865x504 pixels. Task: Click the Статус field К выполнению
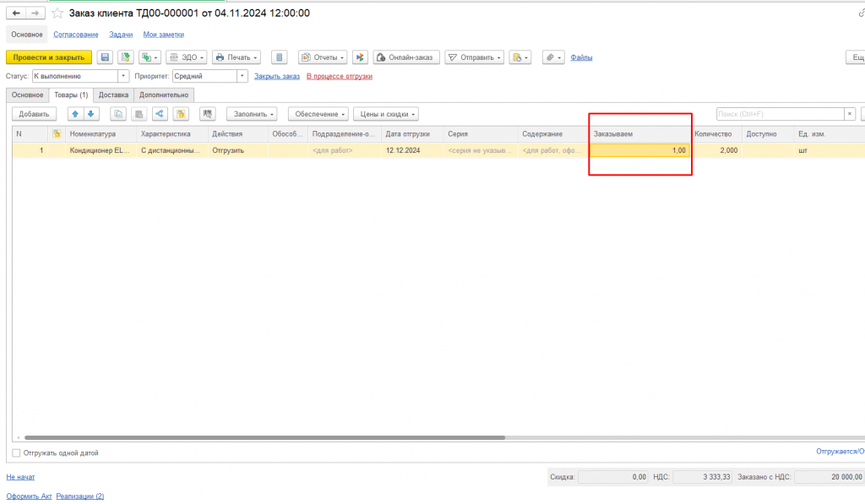[x=75, y=76]
